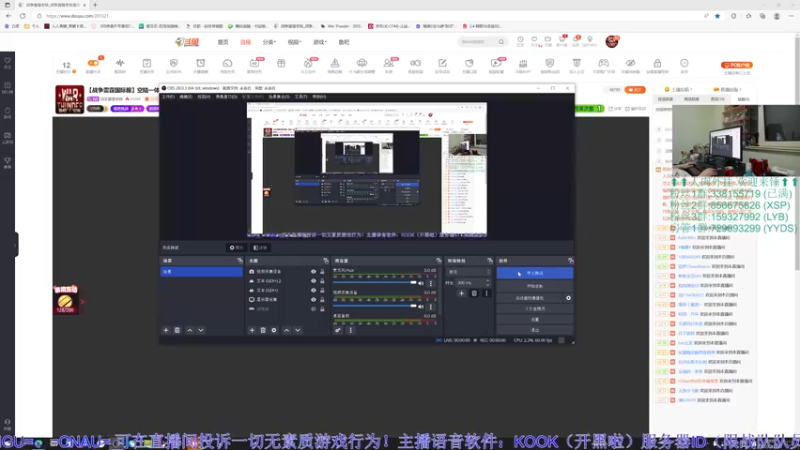Add a new source in OBS Sources panel

point(250,330)
